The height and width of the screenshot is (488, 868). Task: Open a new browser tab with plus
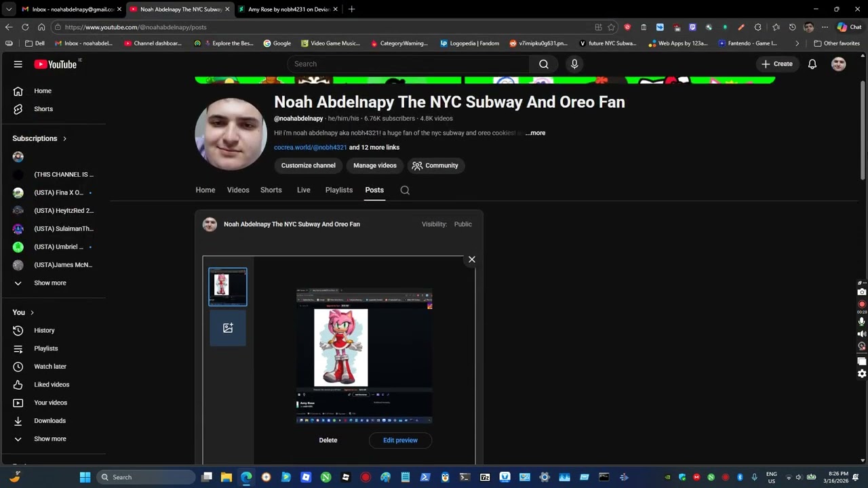pos(351,9)
